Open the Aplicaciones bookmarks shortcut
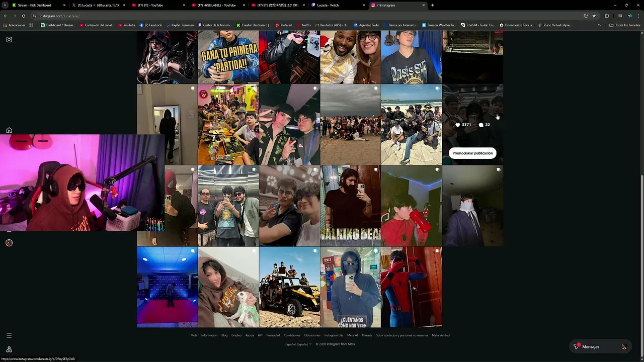This screenshot has height=362, width=644. pyautogui.click(x=14, y=25)
